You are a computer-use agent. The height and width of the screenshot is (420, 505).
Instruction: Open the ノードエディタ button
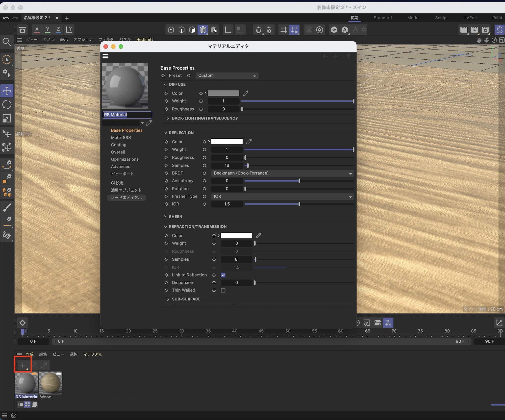[x=126, y=197]
